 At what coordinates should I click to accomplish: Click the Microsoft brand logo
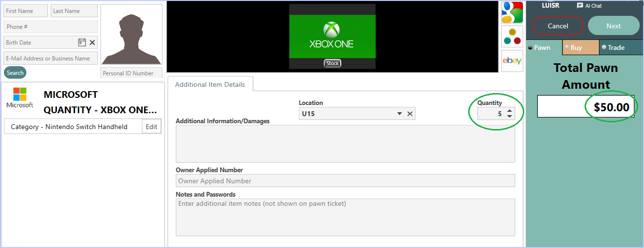pyautogui.click(x=20, y=98)
